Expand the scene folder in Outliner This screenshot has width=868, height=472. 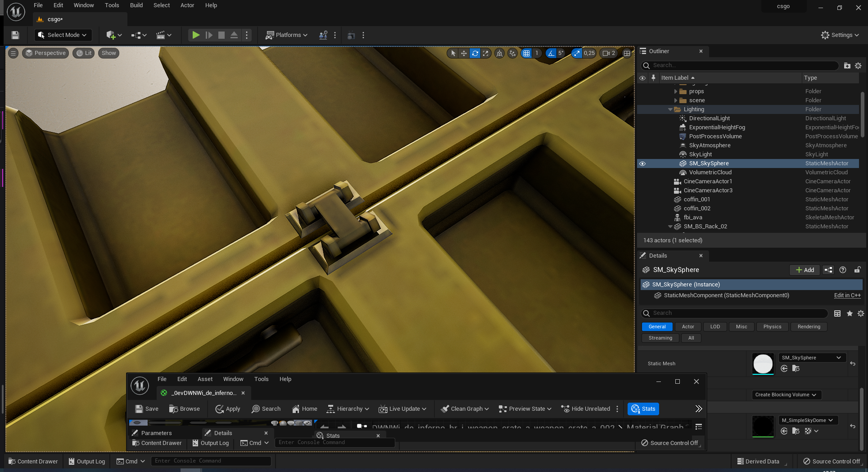click(675, 100)
